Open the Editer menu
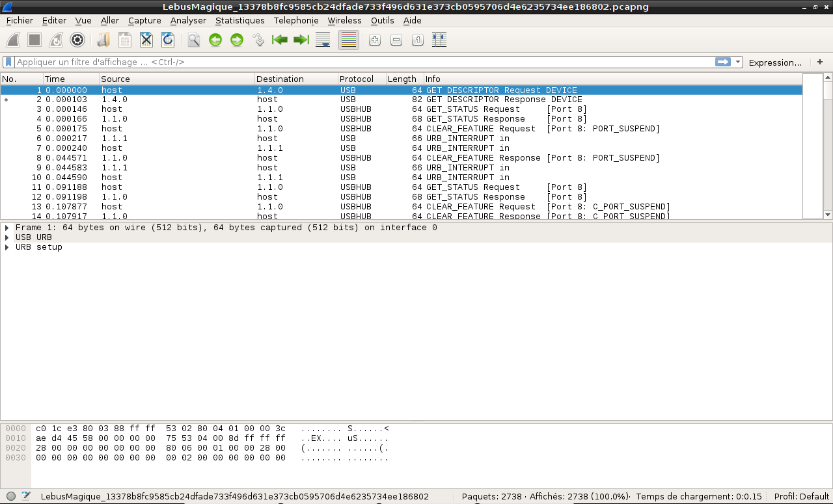 54,21
